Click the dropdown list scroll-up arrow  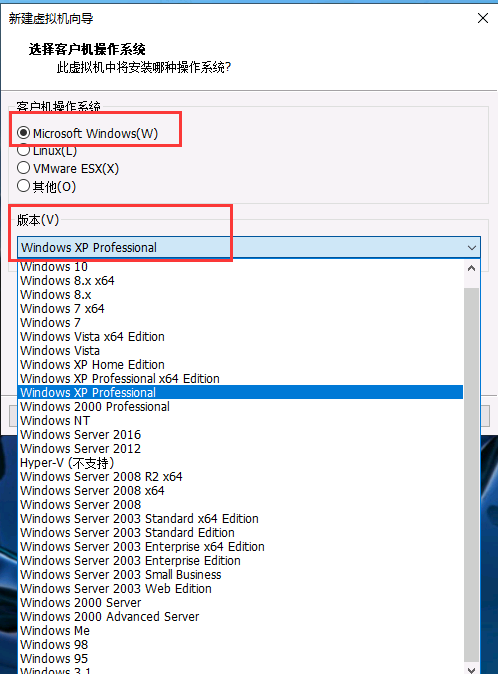pyautogui.click(x=471, y=269)
